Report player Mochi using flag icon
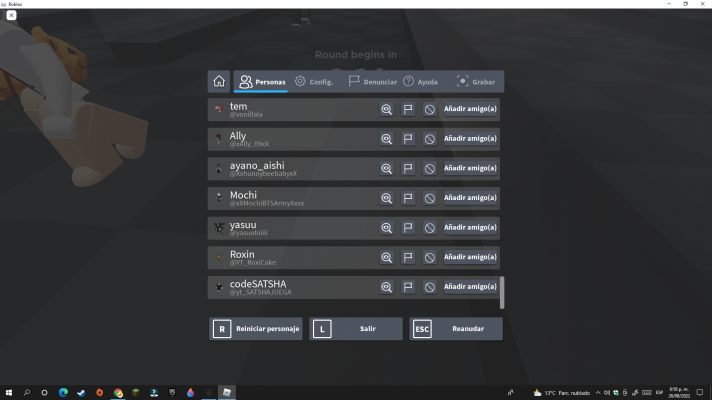The height and width of the screenshot is (400, 712). pos(408,198)
